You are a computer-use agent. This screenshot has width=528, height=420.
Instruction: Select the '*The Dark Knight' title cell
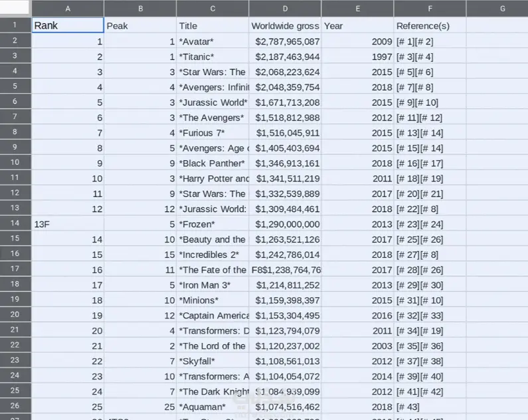(x=213, y=391)
